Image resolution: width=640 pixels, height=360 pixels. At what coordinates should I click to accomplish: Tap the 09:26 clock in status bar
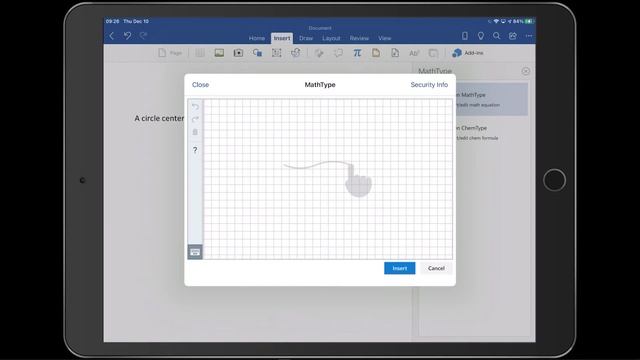click(x=113, y=21)
